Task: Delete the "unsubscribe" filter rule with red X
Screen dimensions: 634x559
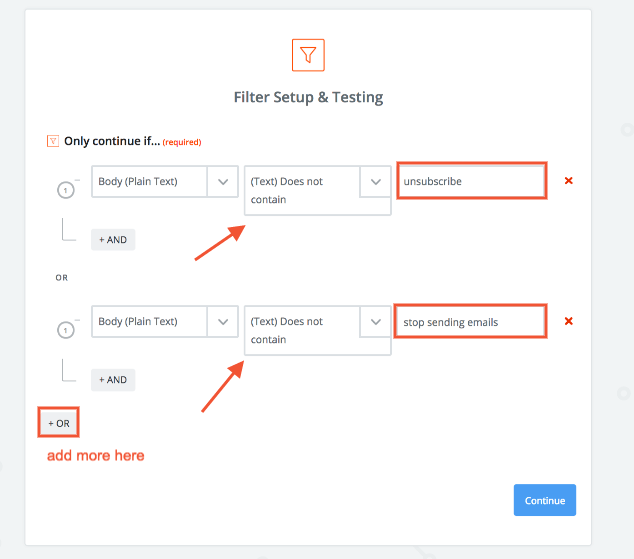Action: pos(569,181)
